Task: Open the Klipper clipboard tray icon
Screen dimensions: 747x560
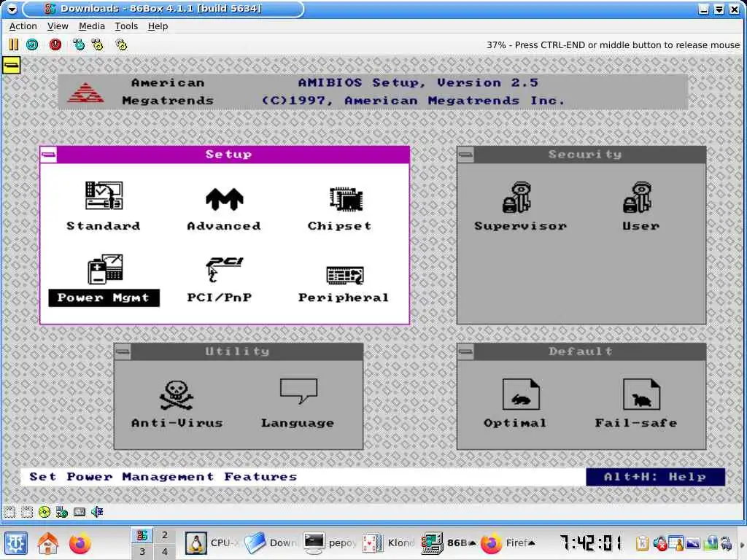Action: click(642, 543)
